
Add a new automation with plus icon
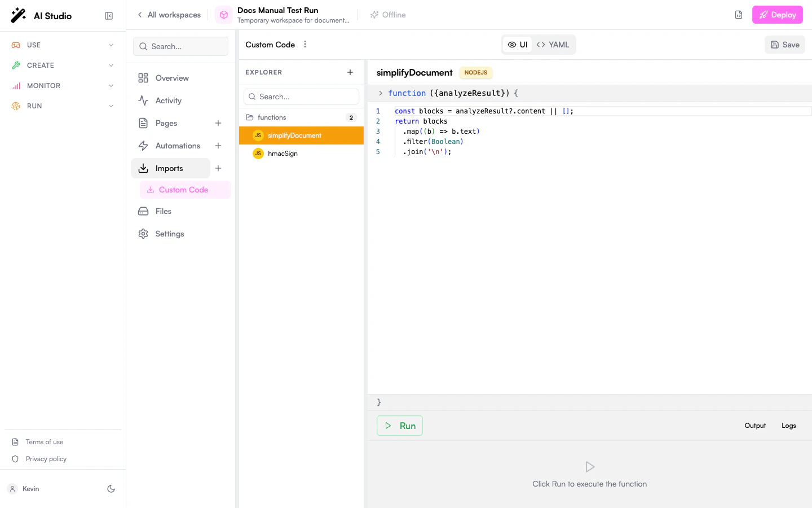coord(218,146)
